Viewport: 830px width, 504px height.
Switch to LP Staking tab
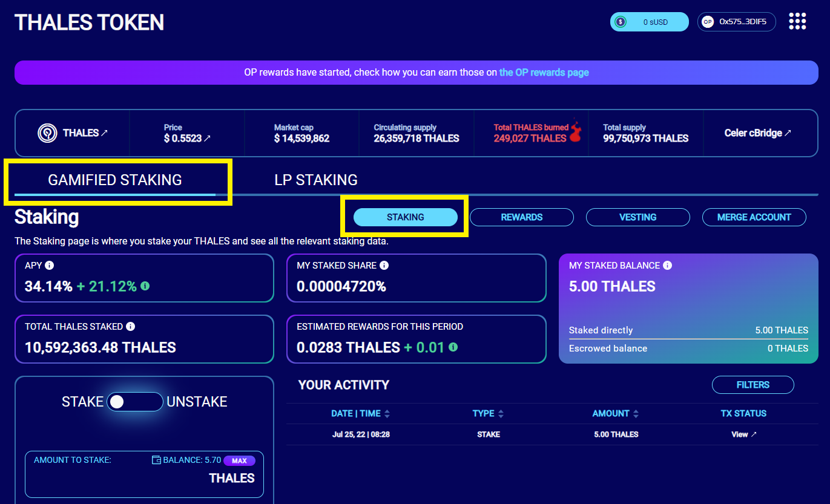[316, 180]
